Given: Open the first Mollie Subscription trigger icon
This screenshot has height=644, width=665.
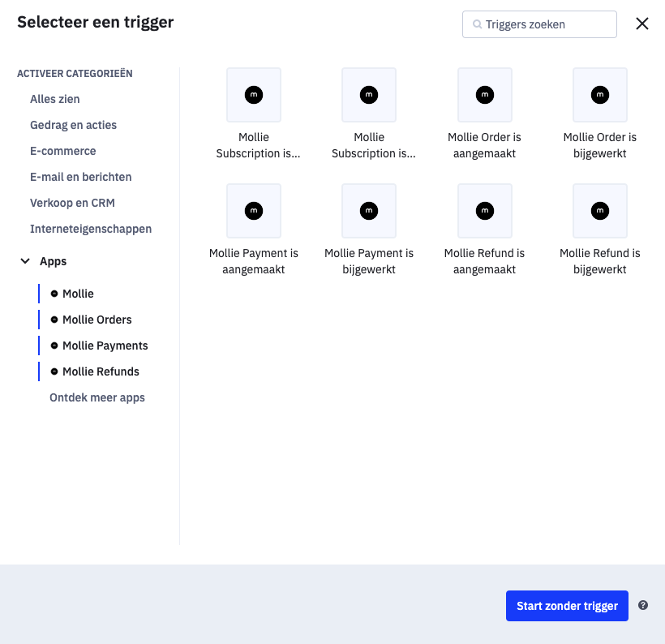Looking at the screenshot, I should click(x=254, y=95).
